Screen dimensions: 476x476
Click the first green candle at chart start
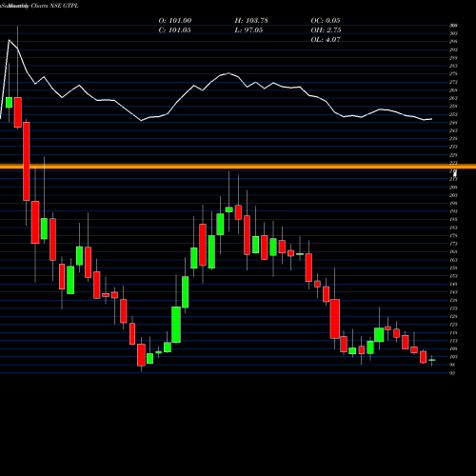[9, 103]
